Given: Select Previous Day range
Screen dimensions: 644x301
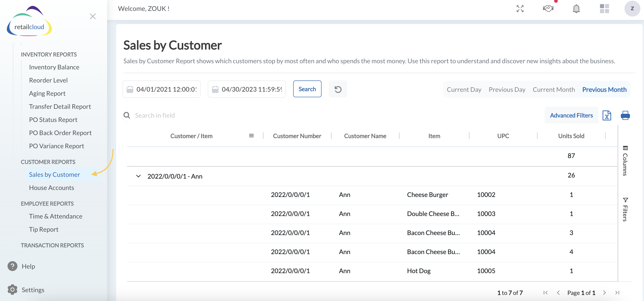Looking at the screenshot, I should 507,90.
